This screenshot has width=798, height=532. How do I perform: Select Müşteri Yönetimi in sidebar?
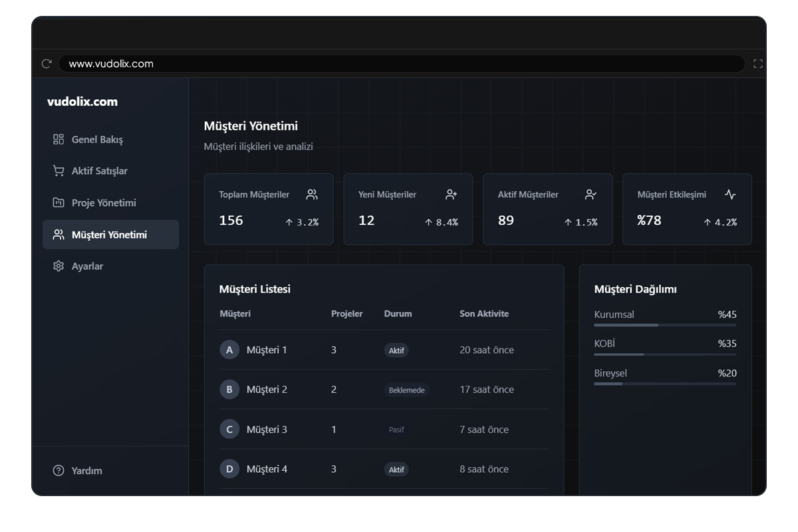(110, 235)
